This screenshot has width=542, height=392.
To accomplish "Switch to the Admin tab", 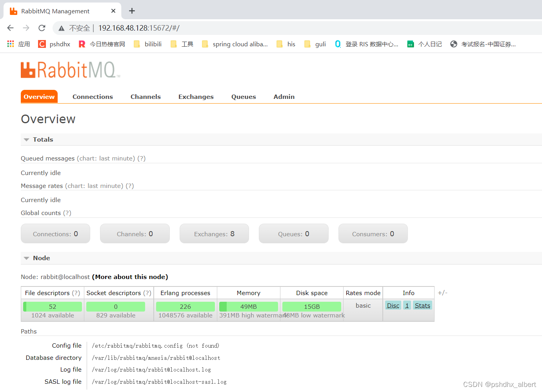I will coord(284,97).
